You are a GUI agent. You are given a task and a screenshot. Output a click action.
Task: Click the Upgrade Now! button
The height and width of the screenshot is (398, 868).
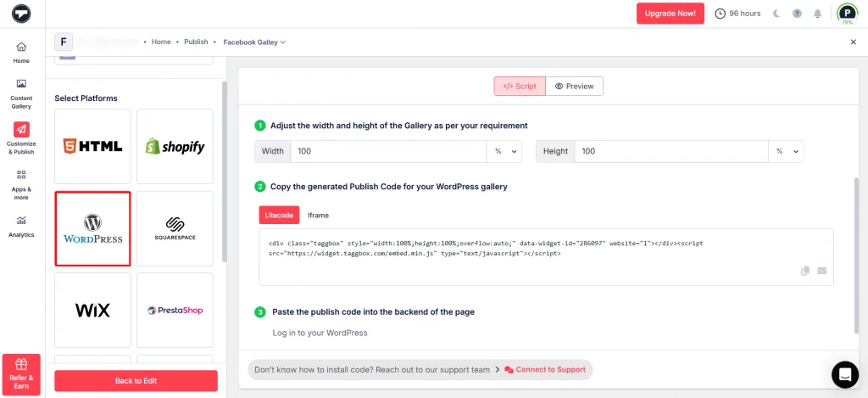(x=670, y=14)
